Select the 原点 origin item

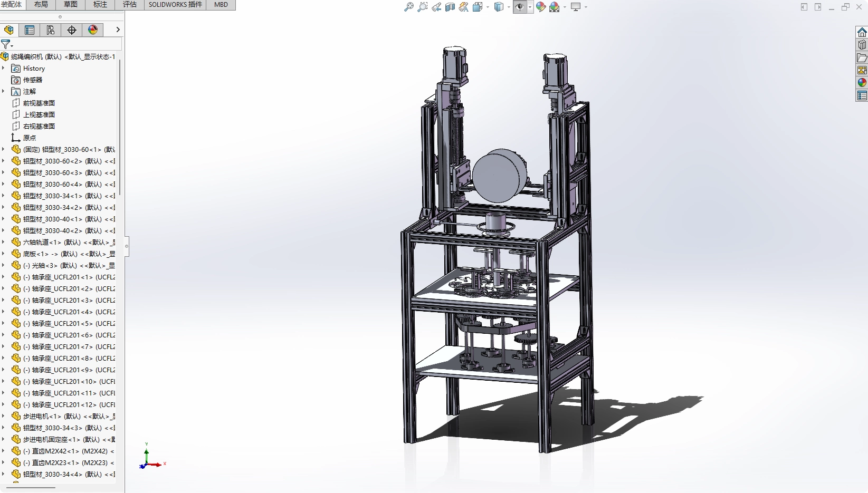tap(24, 138)
